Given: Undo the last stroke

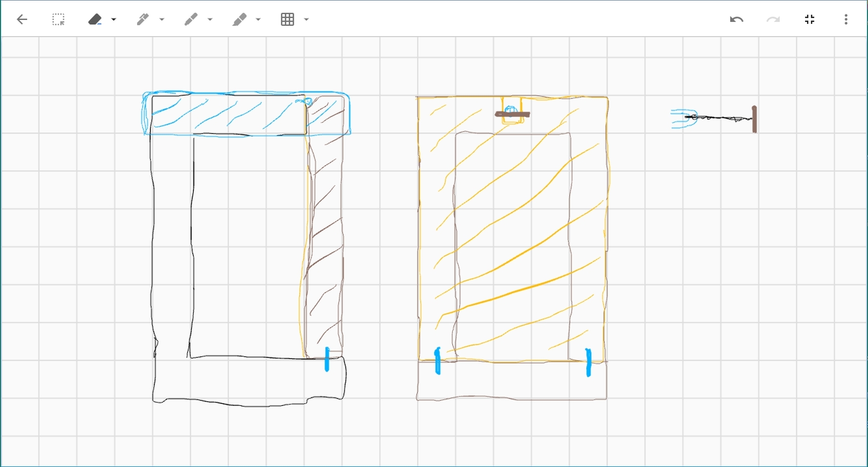Looking at the screenshot, I should [x=736, y=20].
